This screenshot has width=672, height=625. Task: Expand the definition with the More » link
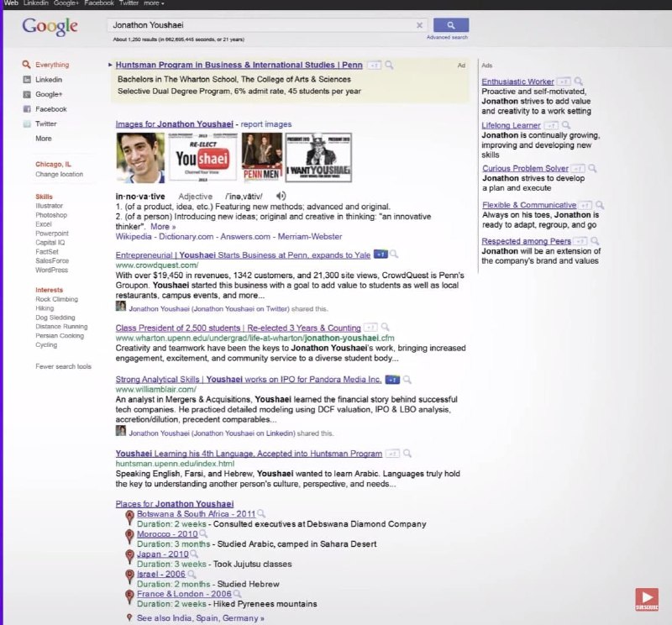click(x=163, y=226)
